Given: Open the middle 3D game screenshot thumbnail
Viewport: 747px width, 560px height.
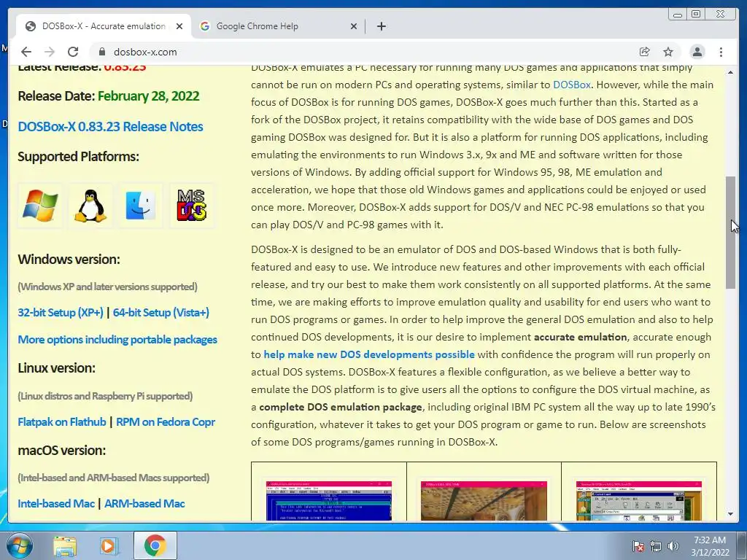Looking at the screenshot, I should pos(484,500).
